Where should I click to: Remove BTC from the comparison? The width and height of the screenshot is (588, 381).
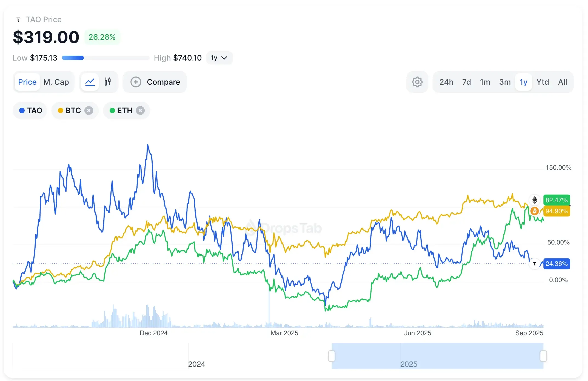tap(89, 110)
